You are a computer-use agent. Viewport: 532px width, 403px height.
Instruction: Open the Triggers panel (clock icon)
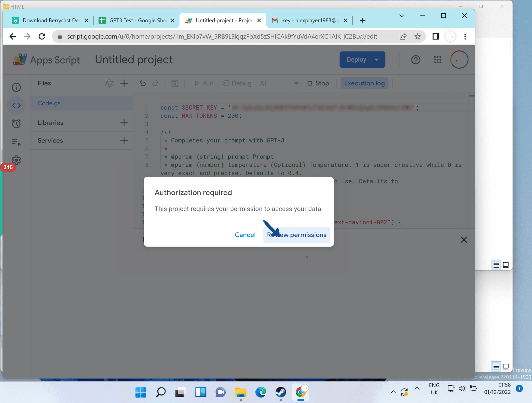(x=16, y=123)
